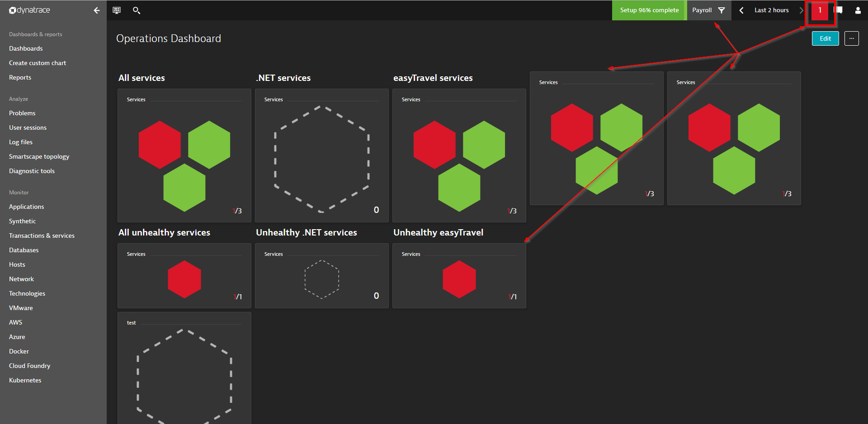This screenshot has height=424, width=868.
Task: Click empty dashed hexagon in .NET services tile
Action: click(x=321, y=159)
